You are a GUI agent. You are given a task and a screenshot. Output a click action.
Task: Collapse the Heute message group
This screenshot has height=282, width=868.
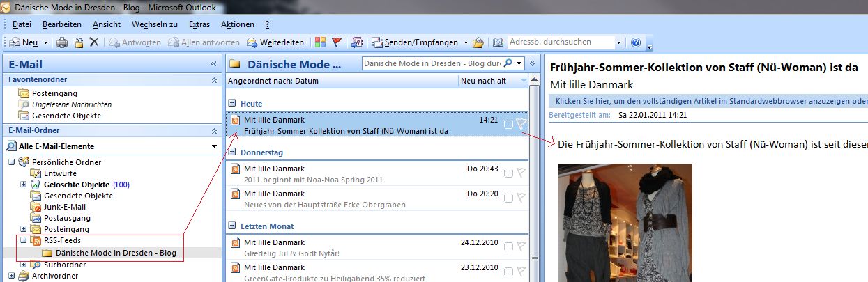tap(234, 104)
